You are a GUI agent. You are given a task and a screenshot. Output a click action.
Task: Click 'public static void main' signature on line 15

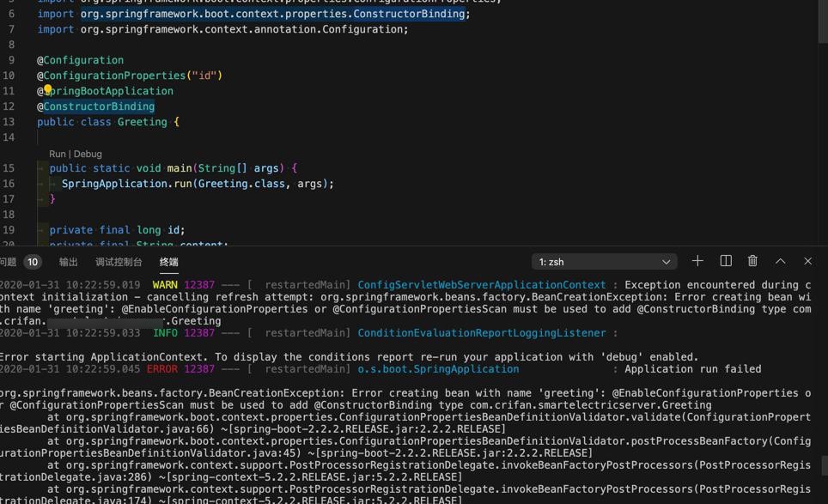(x=174, y=168)
